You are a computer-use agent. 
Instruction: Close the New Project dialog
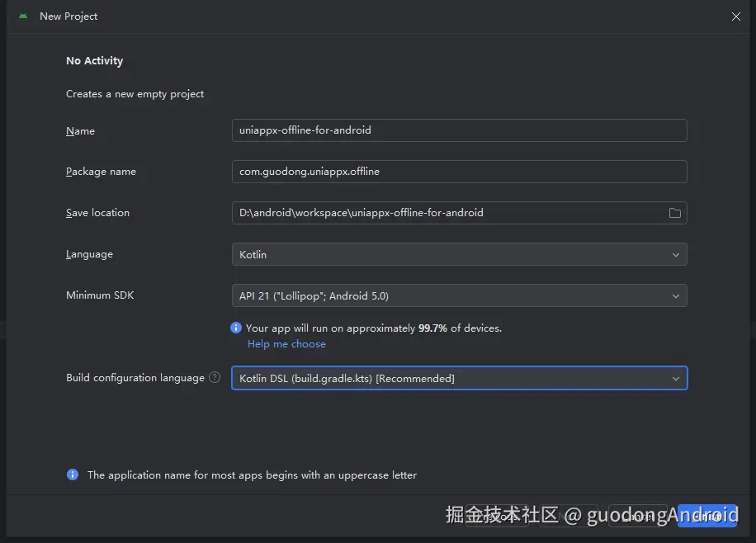[735, 16]
